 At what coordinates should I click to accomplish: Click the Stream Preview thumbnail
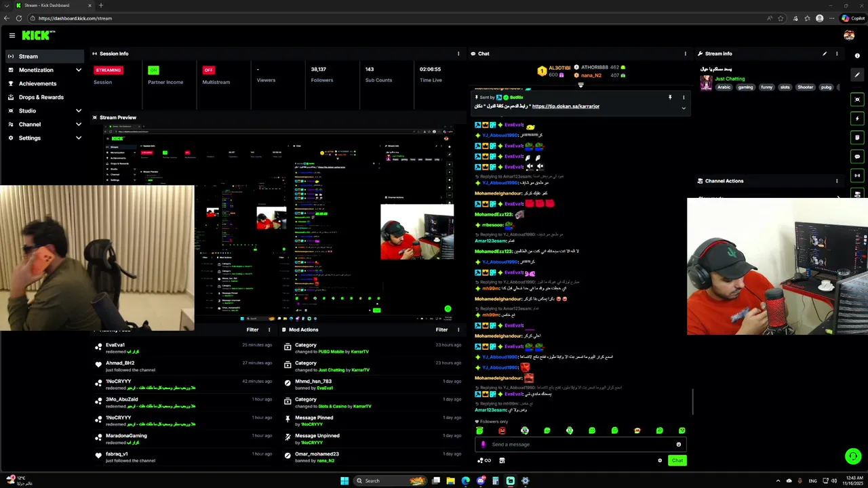pyautogui.click(x=279, y=222)
